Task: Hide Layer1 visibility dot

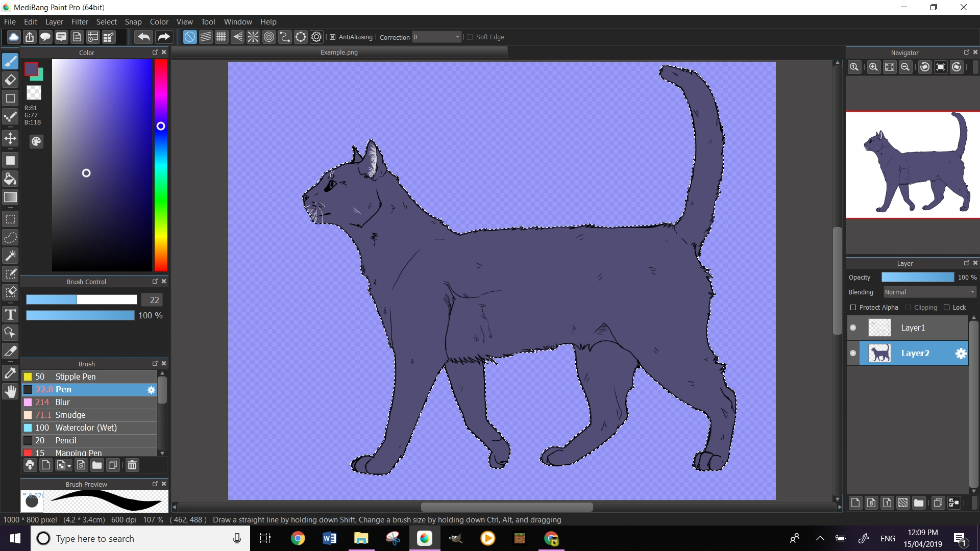Action: [x=853, y=328]
